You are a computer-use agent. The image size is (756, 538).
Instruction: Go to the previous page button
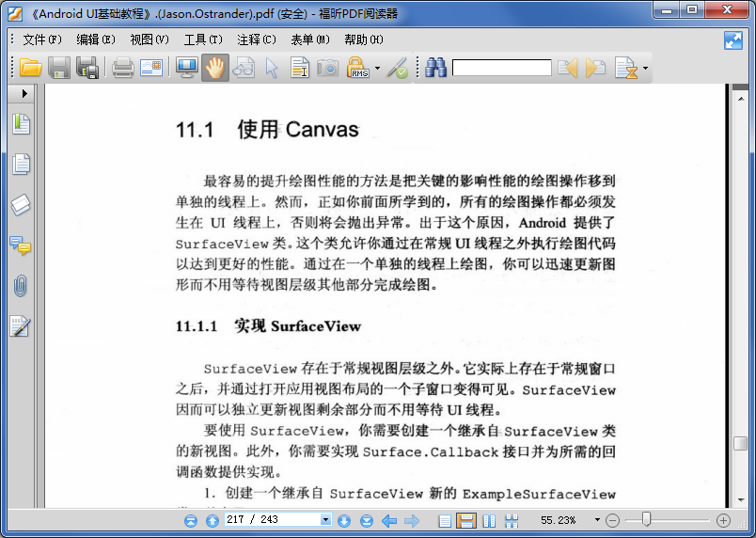(213, 521)
